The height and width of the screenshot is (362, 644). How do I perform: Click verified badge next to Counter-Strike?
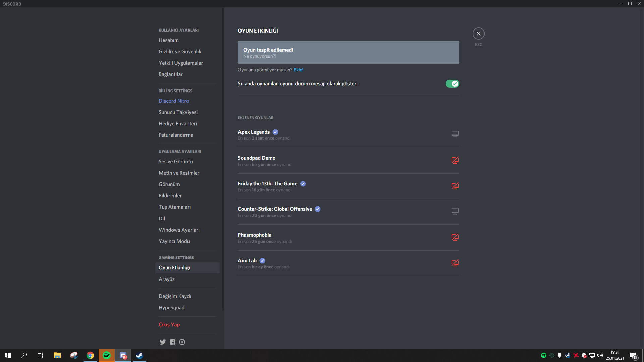(x=318, y=209)
